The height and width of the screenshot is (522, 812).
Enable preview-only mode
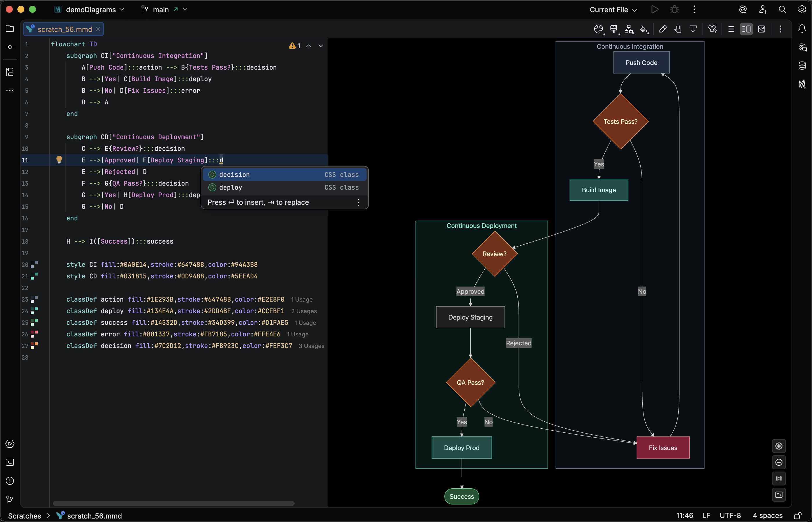coord(762,29)
